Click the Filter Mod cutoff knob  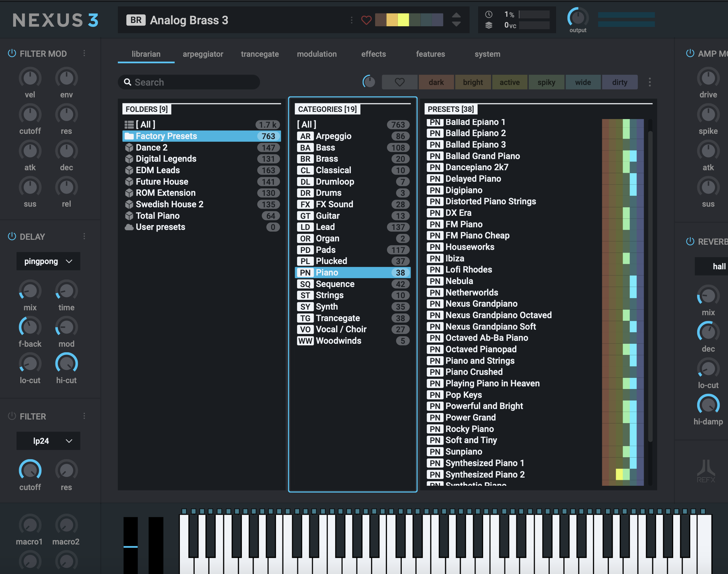[x=30, y=114]
